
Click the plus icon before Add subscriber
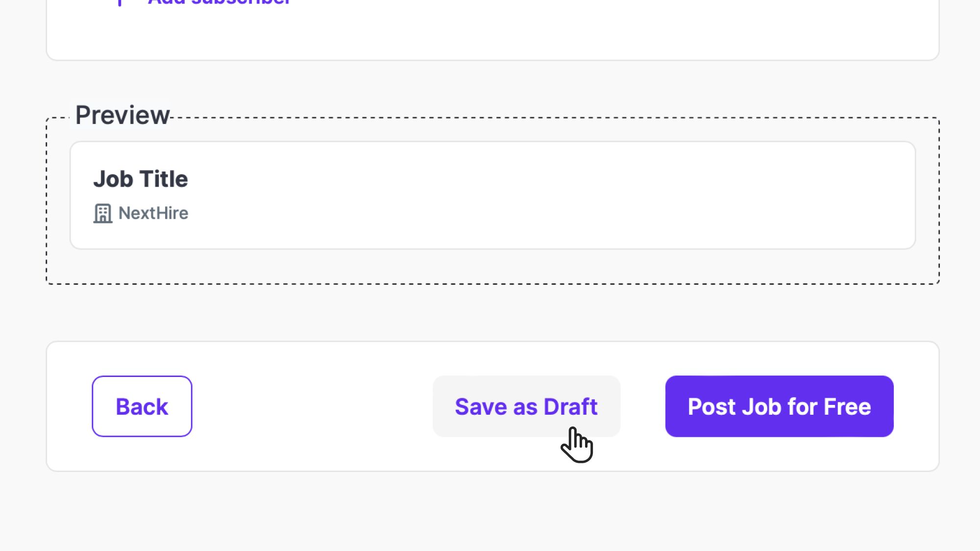tap(120, 2)
